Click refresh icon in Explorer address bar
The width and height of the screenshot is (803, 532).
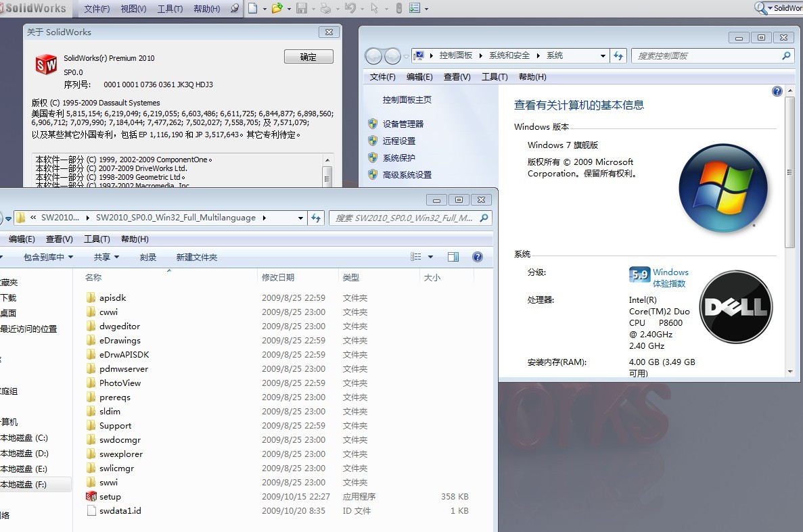click(x=316, y=218)
